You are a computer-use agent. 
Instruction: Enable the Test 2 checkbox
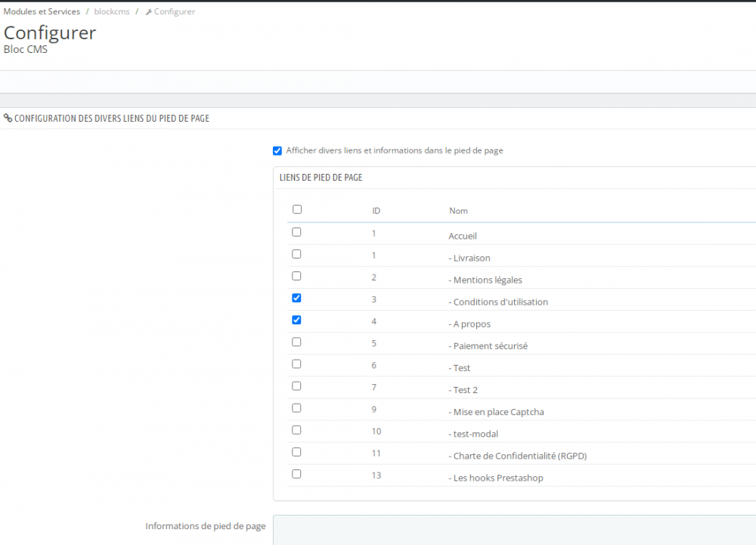(296, 386)
